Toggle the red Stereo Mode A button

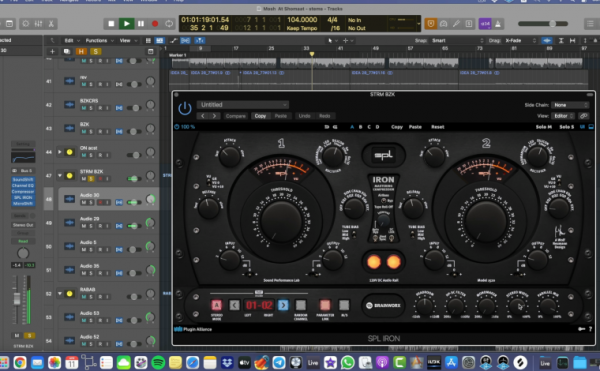217,305
